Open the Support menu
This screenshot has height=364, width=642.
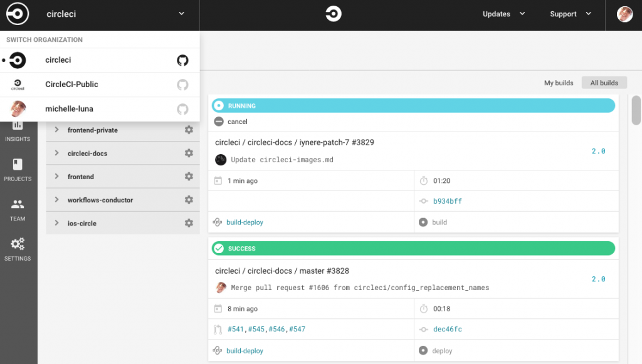point(571,14)
